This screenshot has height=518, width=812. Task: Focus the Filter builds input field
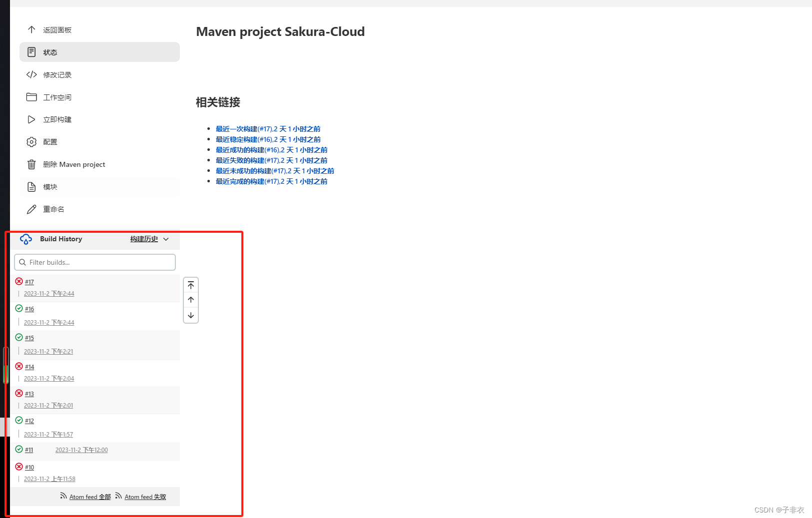(95, 262)
